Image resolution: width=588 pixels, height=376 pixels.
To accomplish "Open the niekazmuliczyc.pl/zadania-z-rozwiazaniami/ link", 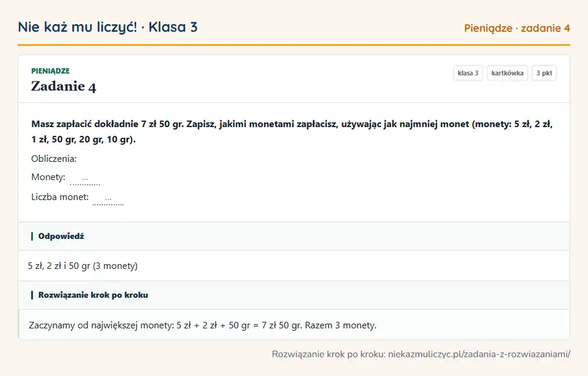I will point(479,354).
